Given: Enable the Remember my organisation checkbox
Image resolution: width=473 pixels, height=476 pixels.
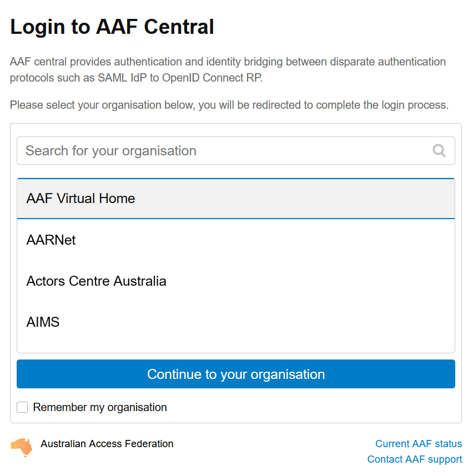Looking at the screenshot, I should tap(22, 407).
